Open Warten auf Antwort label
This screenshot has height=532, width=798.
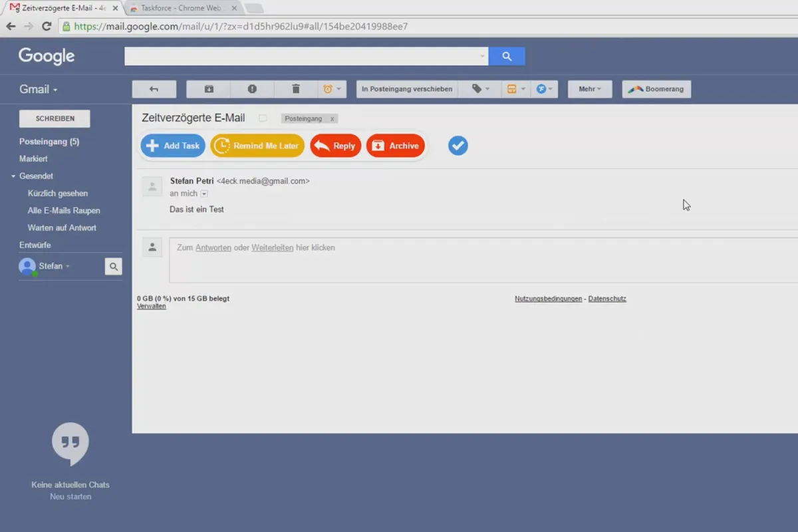(62, 228)
